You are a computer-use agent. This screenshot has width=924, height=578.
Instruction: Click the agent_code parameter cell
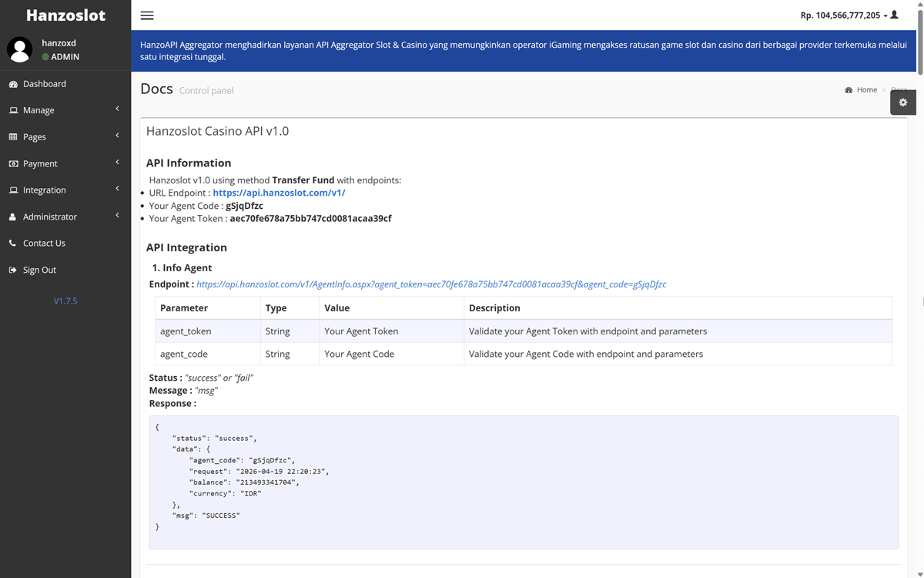click(208, 355)
